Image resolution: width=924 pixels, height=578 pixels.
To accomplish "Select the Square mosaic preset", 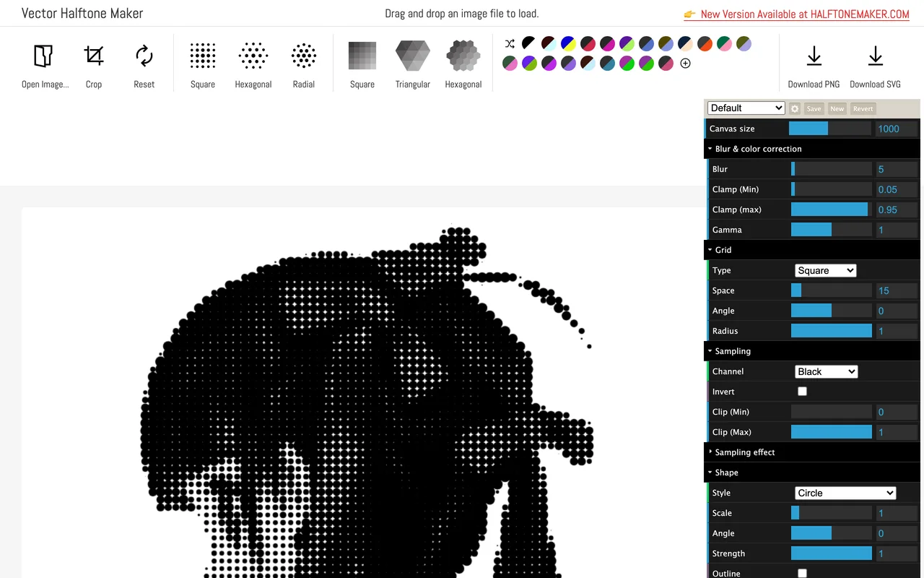I will [x=362, y=65].
